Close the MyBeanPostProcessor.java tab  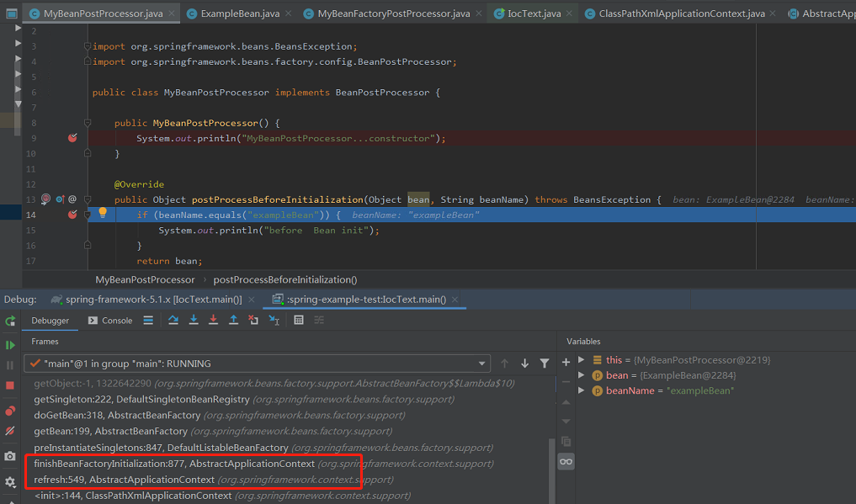coord(172,13)
